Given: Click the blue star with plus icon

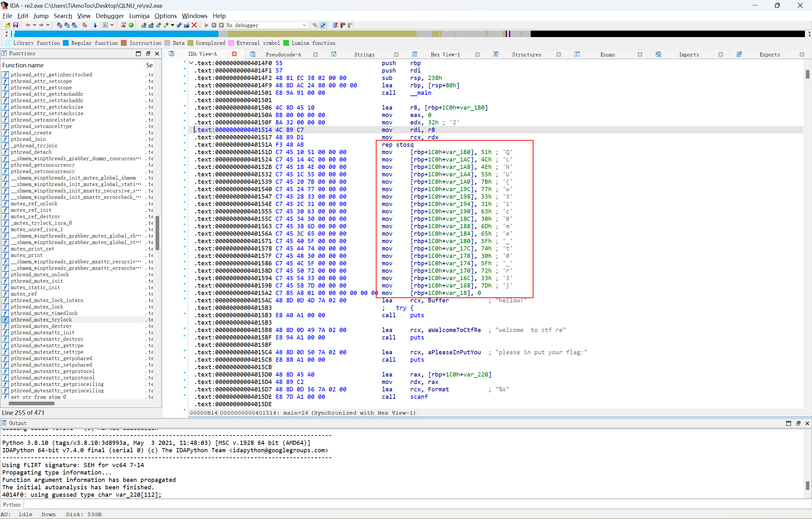Looking at the screenshot, I should tap(179, 25).
